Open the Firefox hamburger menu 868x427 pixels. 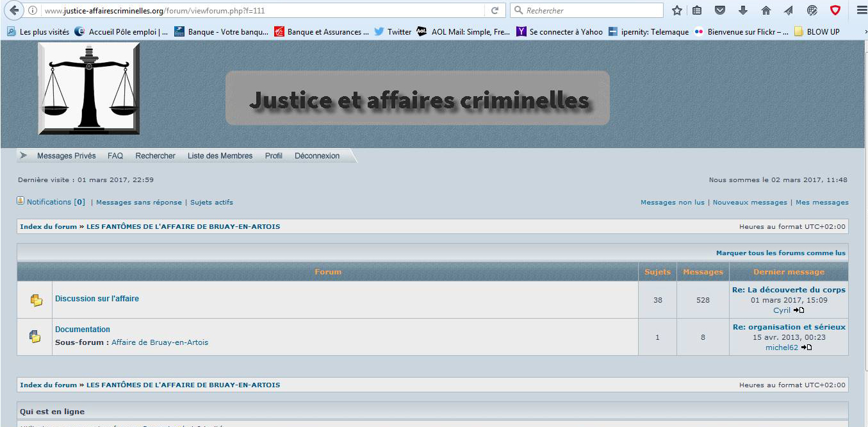[860, 11]
